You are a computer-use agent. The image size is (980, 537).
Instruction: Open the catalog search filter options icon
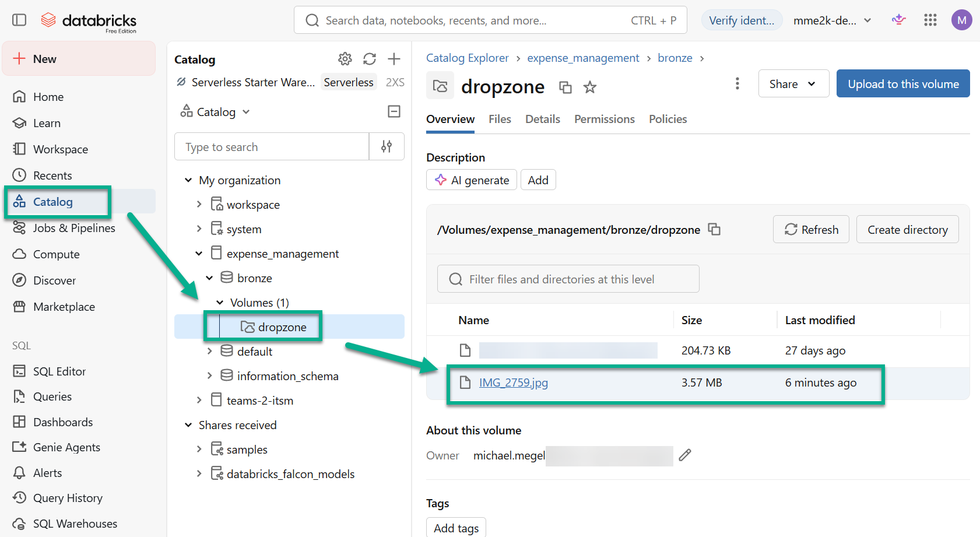(387, 146)
